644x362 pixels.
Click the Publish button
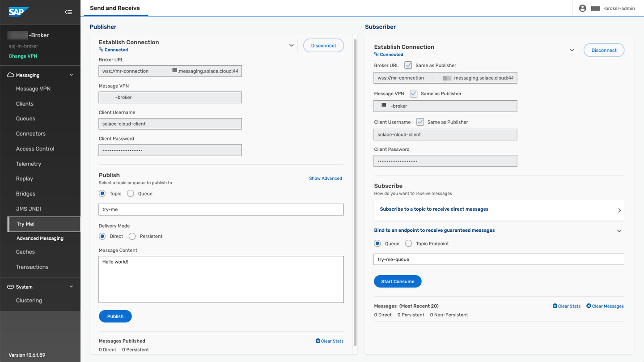(x=115, y=316)
